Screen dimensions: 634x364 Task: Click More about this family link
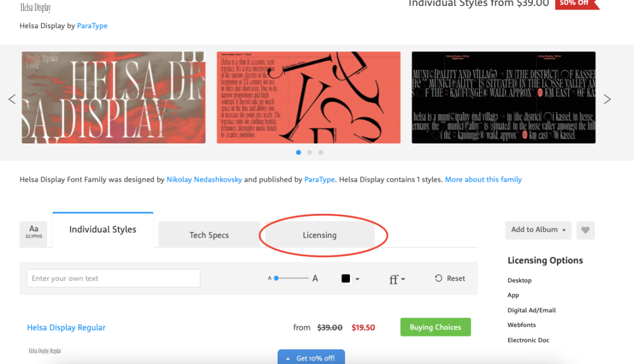point(483,179)
